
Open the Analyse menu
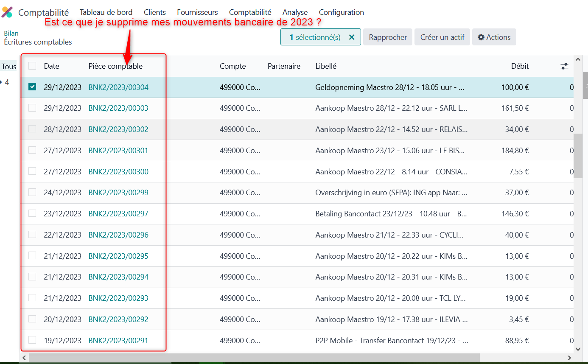pyautogui.click(x=295, y=12)
